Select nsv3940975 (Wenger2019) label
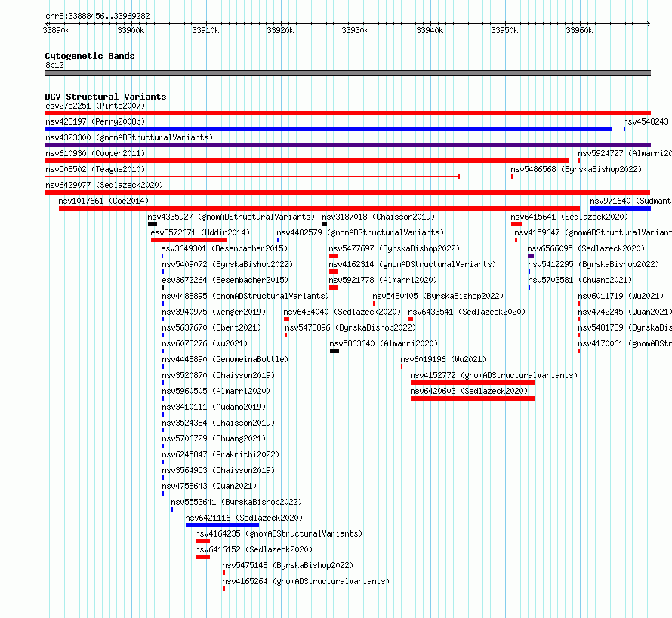Viewport: 672px width, 618px height. (x=214, y=312)
